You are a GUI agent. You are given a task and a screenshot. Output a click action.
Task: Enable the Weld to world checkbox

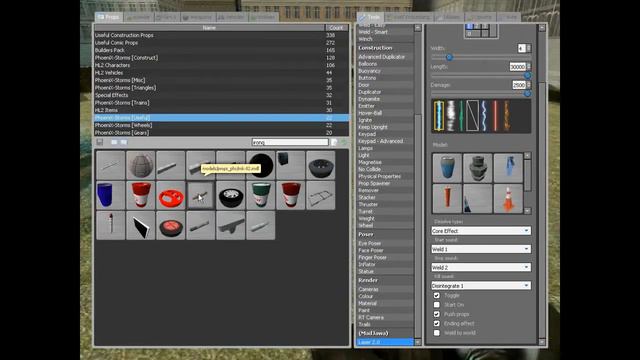tap(437, 333)
